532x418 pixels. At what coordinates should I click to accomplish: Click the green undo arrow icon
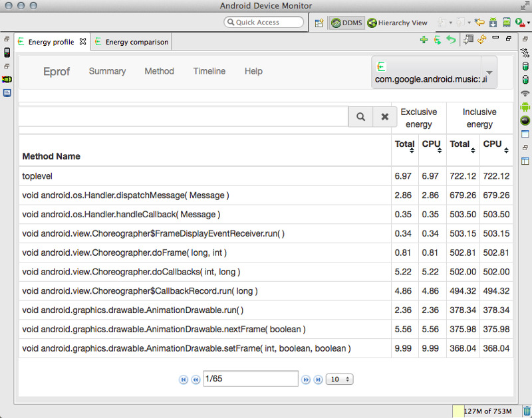[451, 40]
